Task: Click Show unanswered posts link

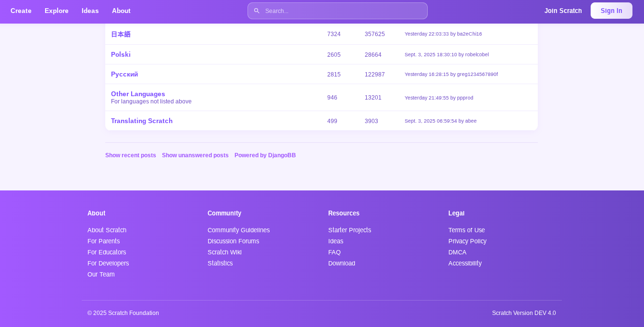Action: (x=195, y=155)
